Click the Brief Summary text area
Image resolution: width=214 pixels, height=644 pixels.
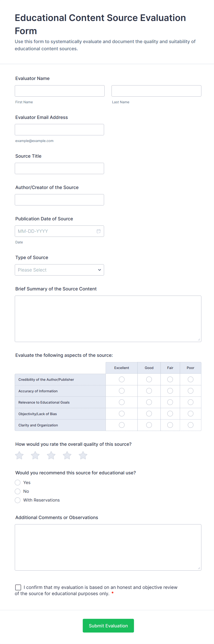pos(108,319)
